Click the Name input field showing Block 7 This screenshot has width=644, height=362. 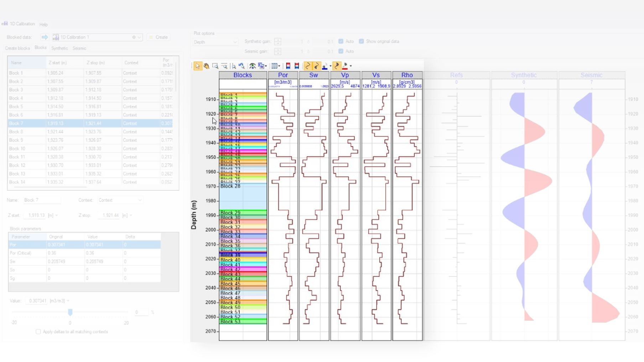[42, 200]
